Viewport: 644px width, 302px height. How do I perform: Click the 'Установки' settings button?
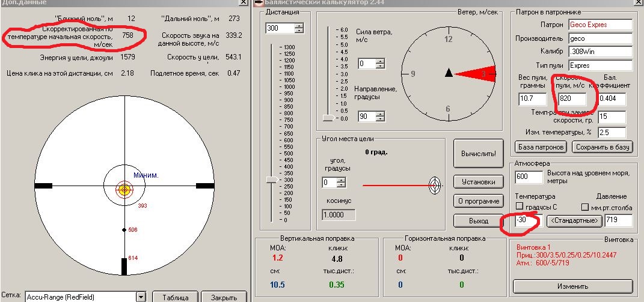coord(478,181)
